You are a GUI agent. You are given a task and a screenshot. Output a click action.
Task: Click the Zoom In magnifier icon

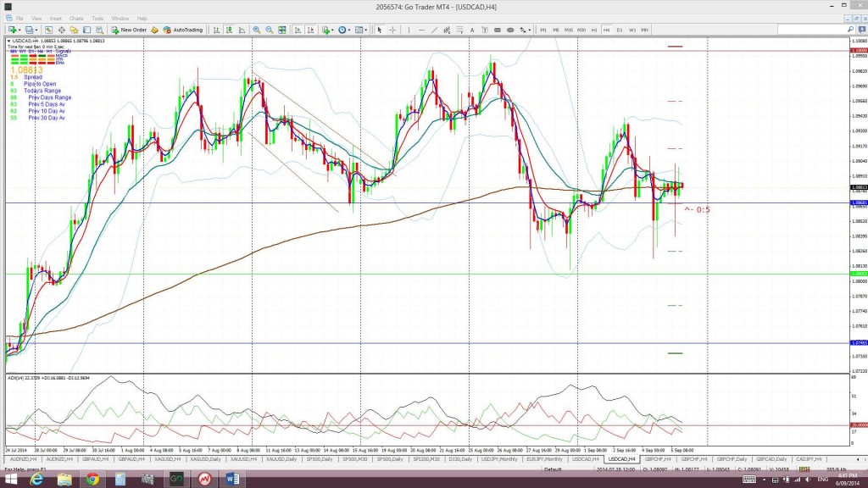tap(258, 30)
